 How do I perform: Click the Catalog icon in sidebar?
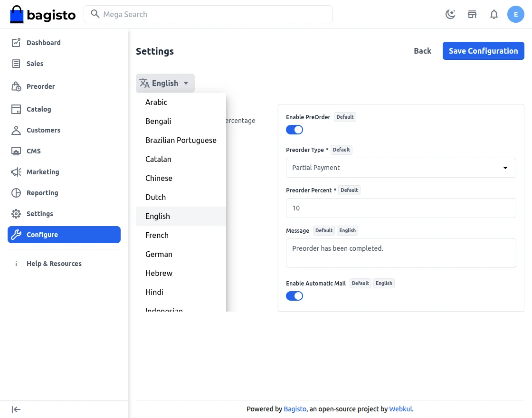tap(16, 109)
